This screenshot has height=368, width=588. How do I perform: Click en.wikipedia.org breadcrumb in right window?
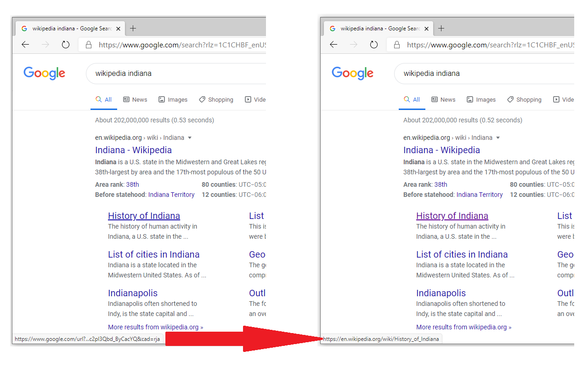click(427, 138)
